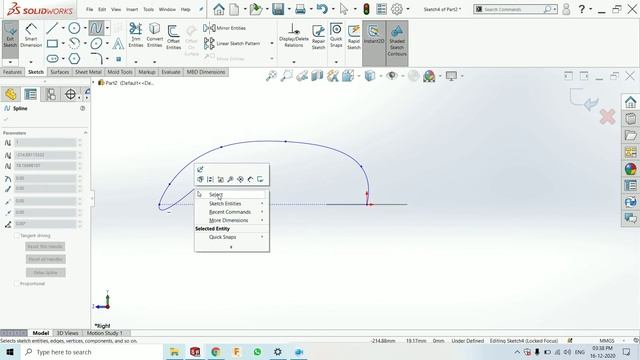This screenshot has width=640, height=360.
Task: Open the ConfigurationManager tab
Action: click(51, 94)
